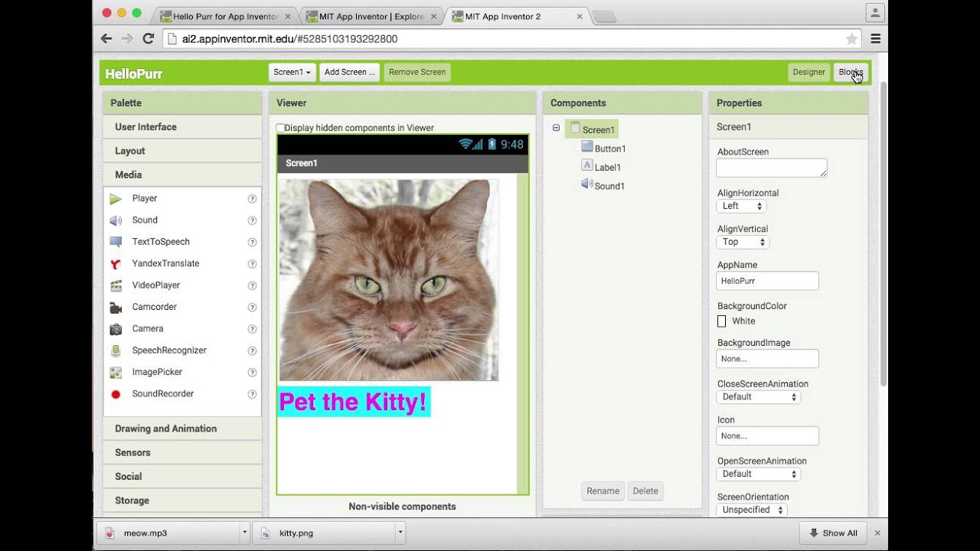Image resolution: width=980 pixels, height=551 pixels.
Task: Toggle Display hidden components in Viewer
Action: click(x=280, y=128)
